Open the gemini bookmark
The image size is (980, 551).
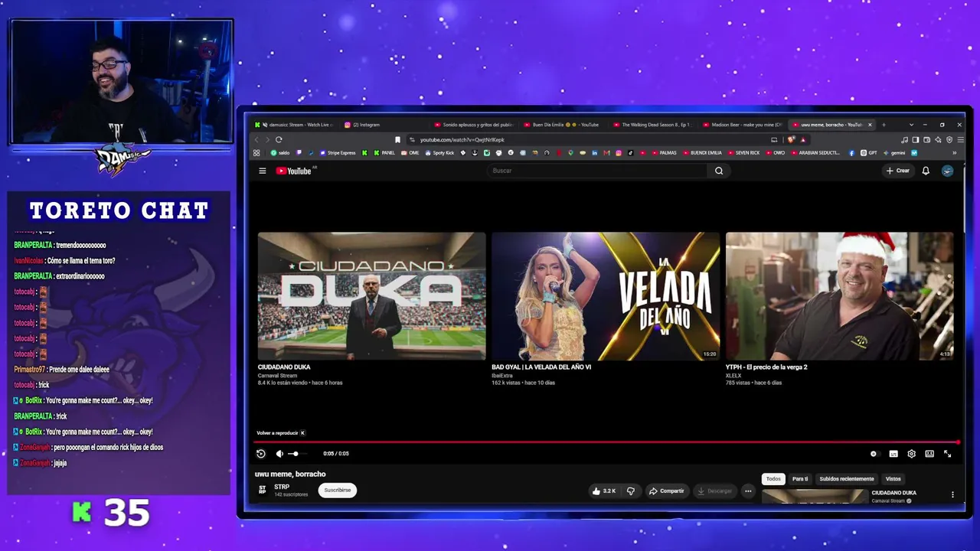pyautogui.click(x=894, y=153)
